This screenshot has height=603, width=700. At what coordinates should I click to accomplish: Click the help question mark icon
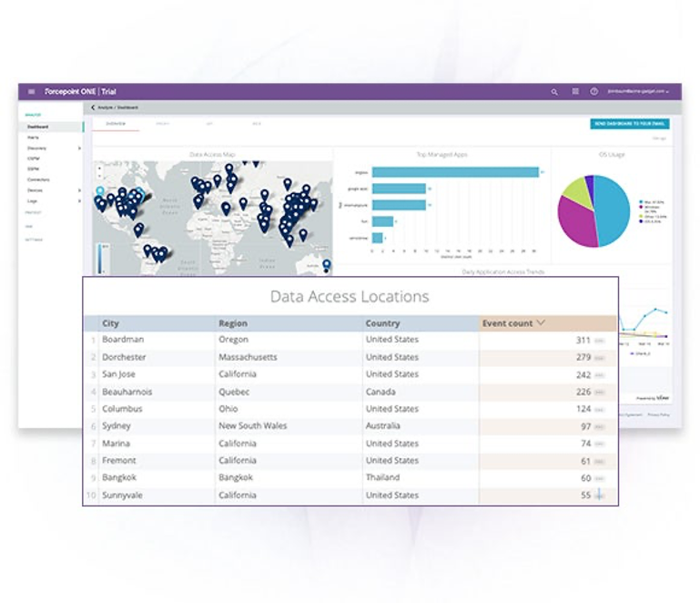(594, 92)
